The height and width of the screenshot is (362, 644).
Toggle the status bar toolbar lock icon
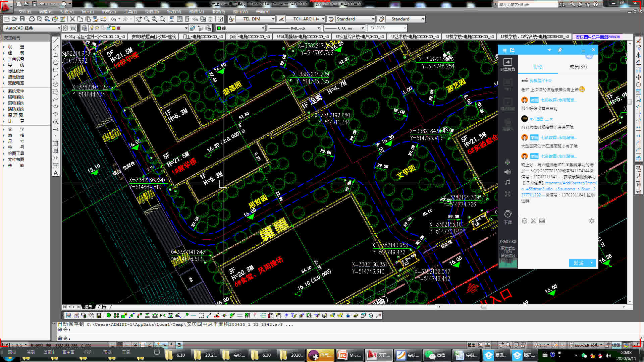click(607, 345)
